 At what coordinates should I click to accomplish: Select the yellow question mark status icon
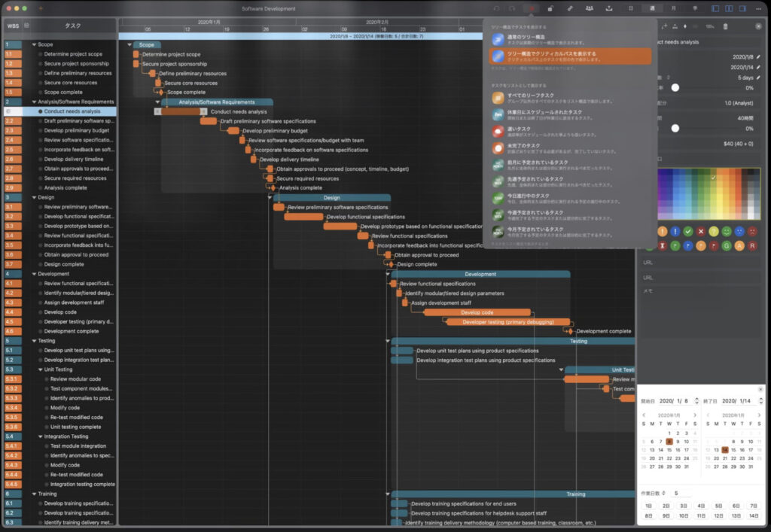pos(714,231)
